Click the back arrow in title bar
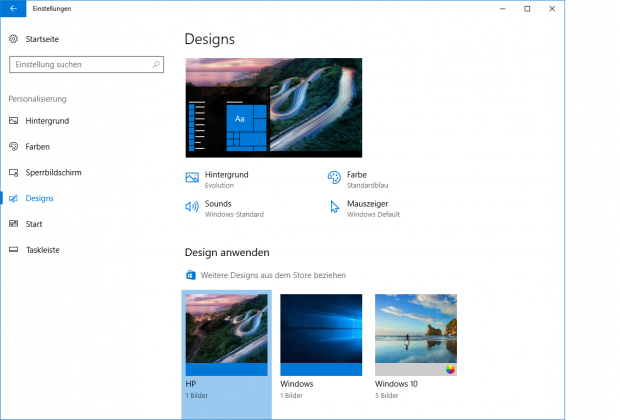The height and width of the screenshot is (420, 620). tap(13, 8)
